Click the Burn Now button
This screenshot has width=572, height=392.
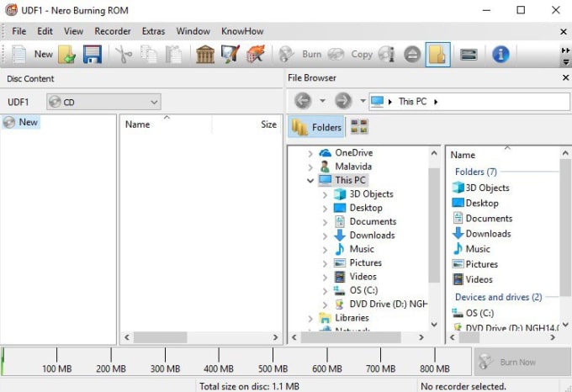(x=522, y=362)
